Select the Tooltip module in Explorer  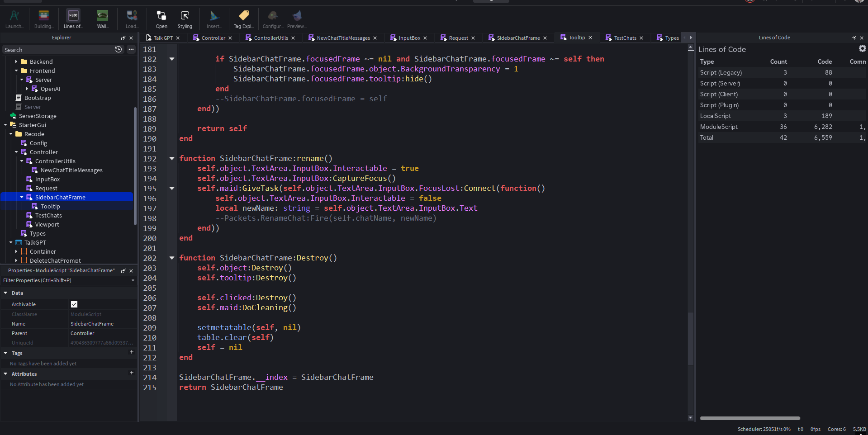point(50,206)
